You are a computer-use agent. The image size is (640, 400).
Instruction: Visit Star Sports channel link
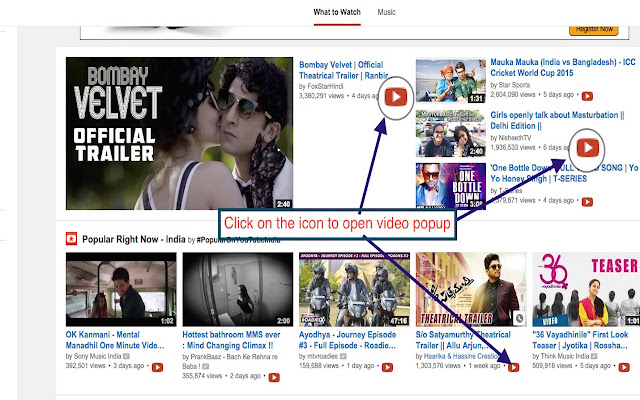click(x=514, y=85)
